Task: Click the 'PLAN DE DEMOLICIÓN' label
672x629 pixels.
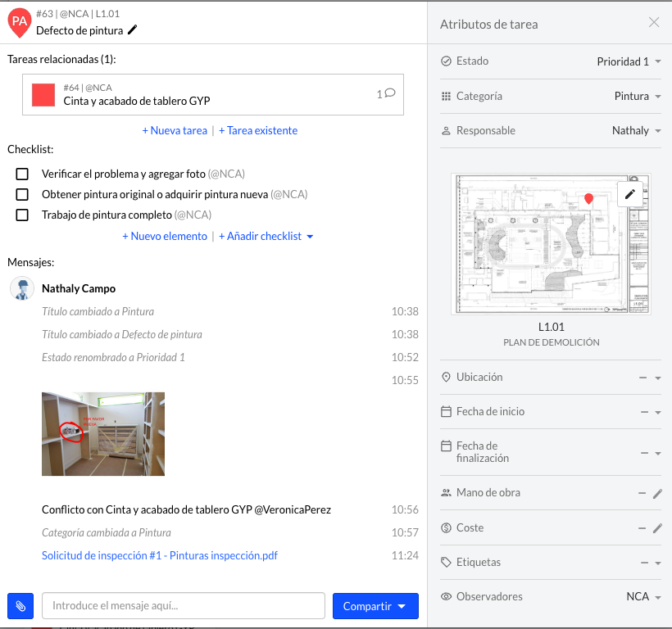Action: click(x=552, y=342)
